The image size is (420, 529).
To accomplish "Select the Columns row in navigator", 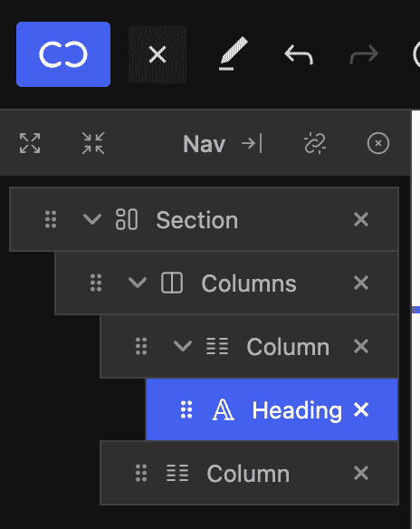I will coord(226,283).
